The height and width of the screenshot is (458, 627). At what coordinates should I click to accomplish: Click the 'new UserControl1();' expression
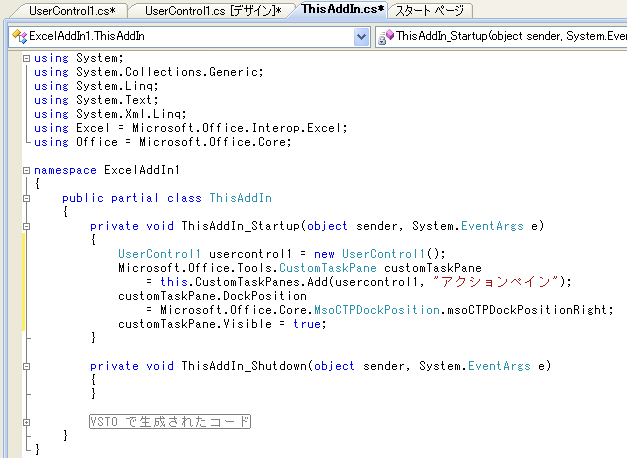click(379, 254)
